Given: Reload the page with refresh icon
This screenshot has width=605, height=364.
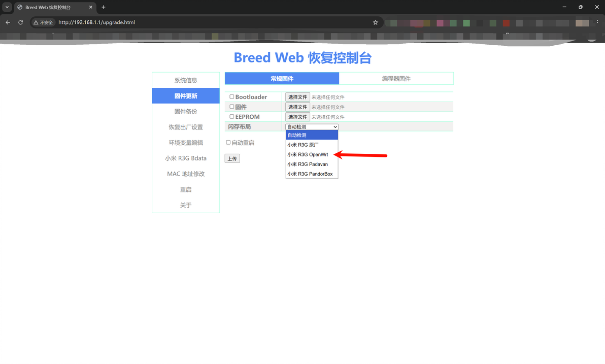Looking at the screenshot, I should click(20, 22).
